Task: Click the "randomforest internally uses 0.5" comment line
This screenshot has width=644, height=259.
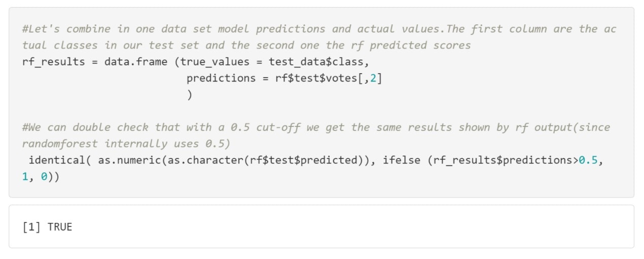Action: [126, 144]
